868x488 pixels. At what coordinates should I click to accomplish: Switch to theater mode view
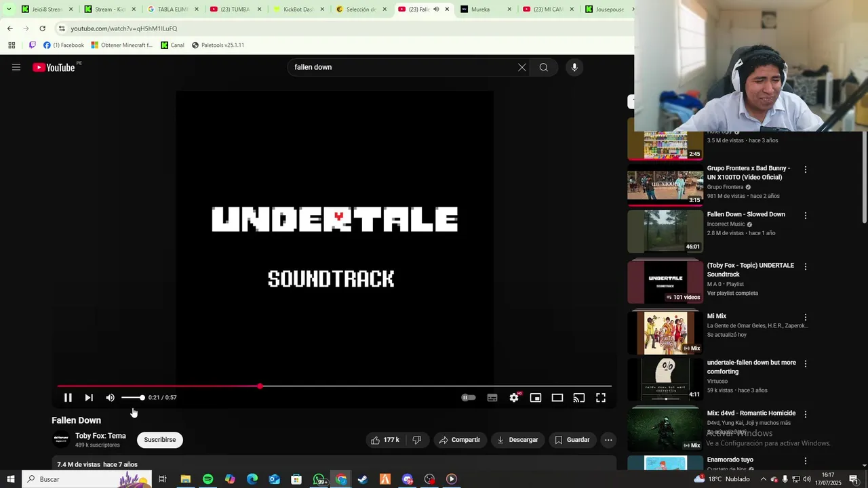(557, 398)
